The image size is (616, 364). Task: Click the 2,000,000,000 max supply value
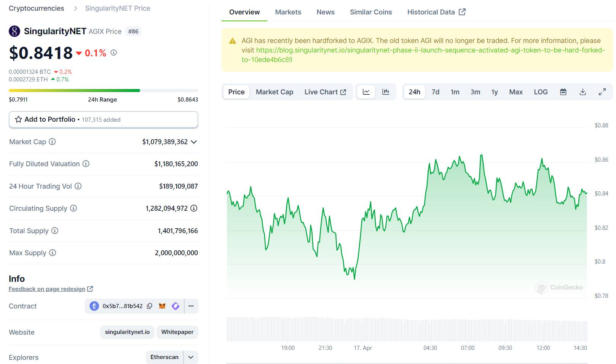point(176,253)
